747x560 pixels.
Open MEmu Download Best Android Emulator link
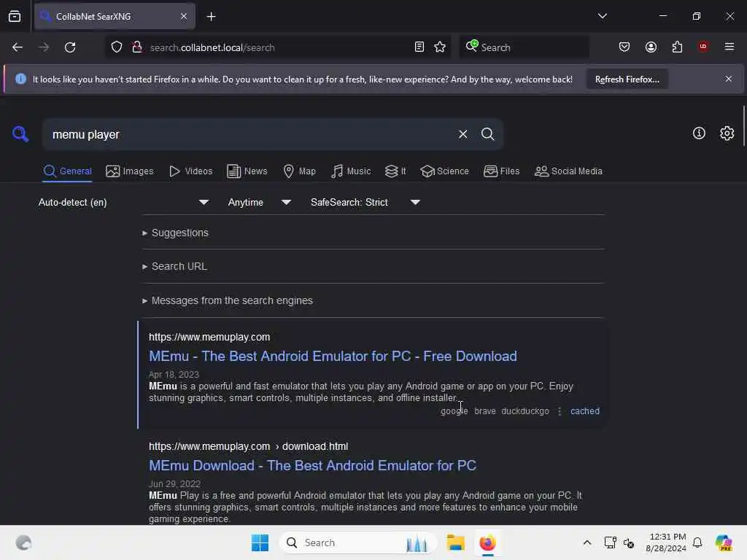[x=312, y=466]
